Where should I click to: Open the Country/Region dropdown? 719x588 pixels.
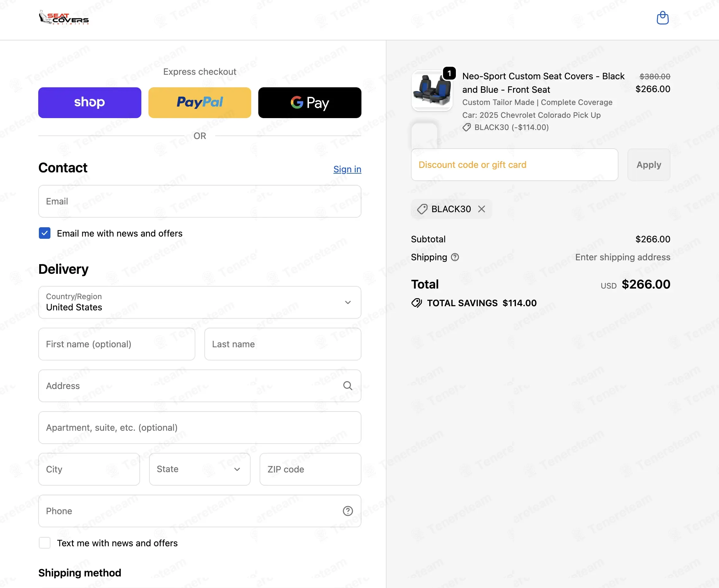tap(200, 302)
